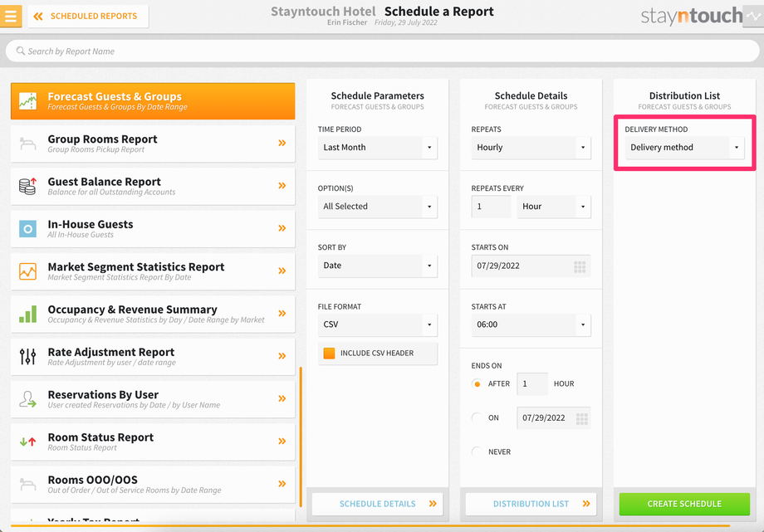The height and width of the screenshot is (532, 764).
Task: Select Occupancy & Revenue Summary entry
Action: [153, 314]
